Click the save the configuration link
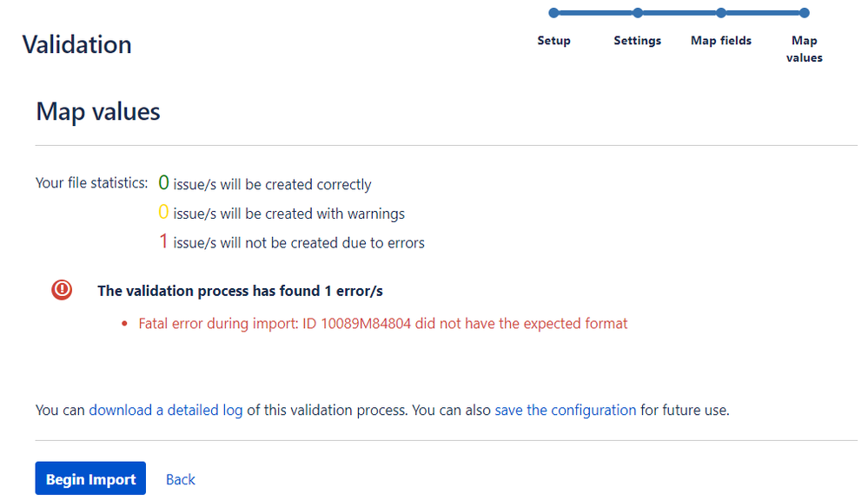Screen dimensions: 868x500 (x=565, y=410)
